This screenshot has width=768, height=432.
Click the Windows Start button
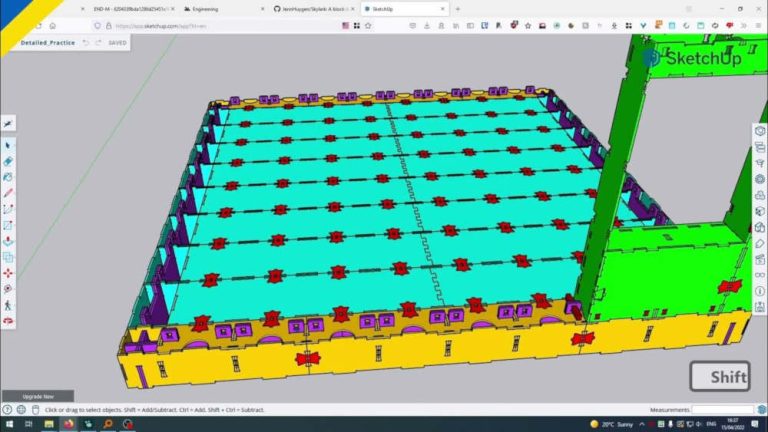9,424
